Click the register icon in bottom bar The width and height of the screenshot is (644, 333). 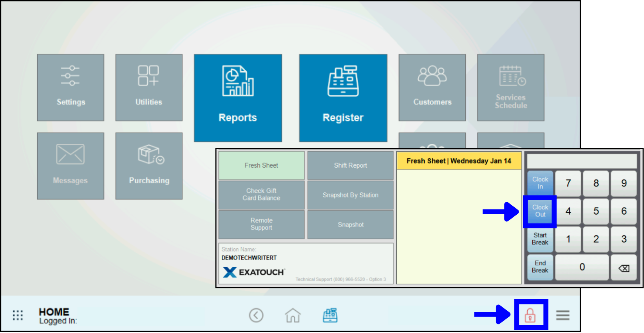click(330, 315)
